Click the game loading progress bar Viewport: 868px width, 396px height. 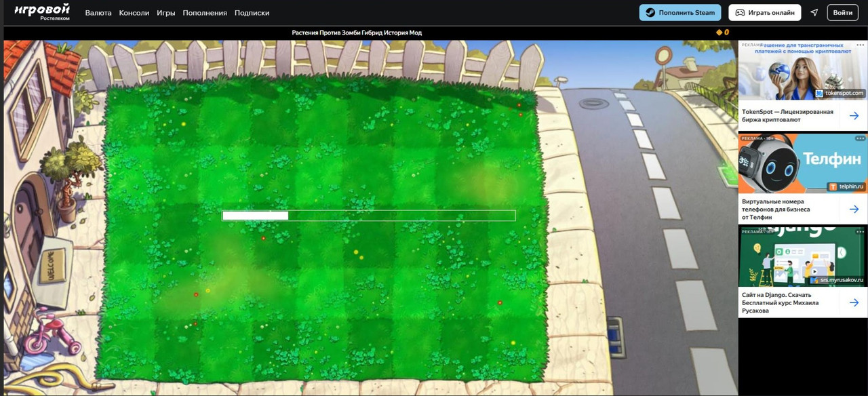(x=369, y=216)
